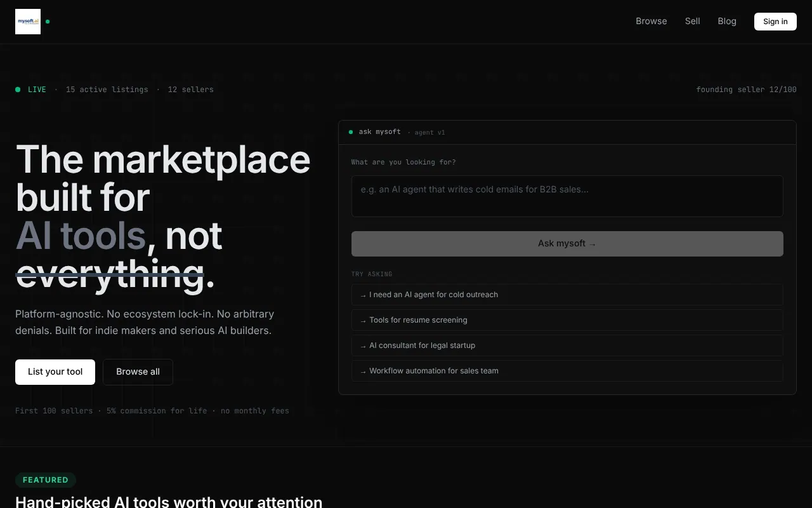Viewport: 812px width, 508px height.
Task: Click the Sign in button
Action: coord(775,22)
